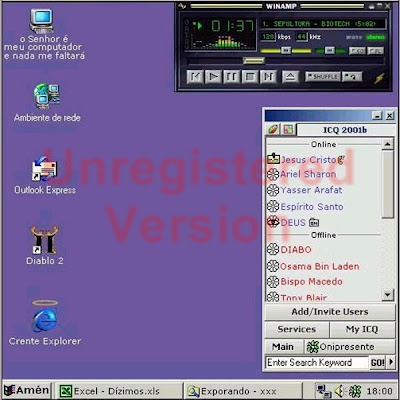Collapse the Online group header in ICQ

(323, 144)
